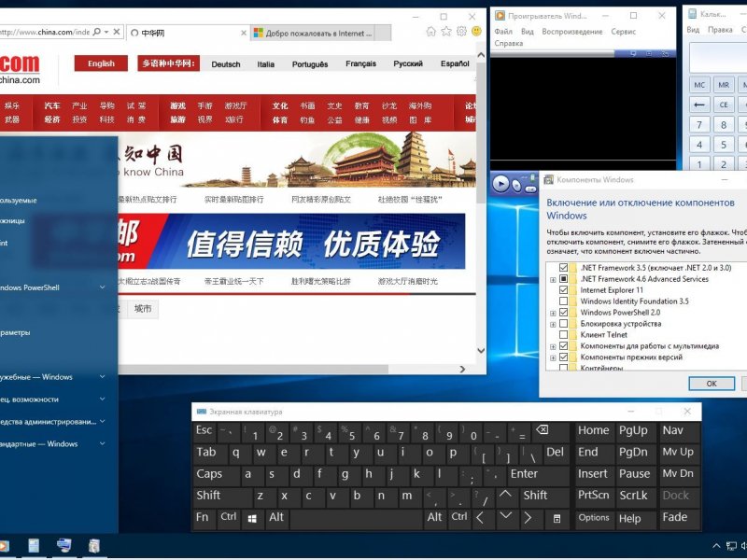The width and height of the screenshot is (747, 560).
Task: Click the media player icon in taskbar
Action: 4,546
